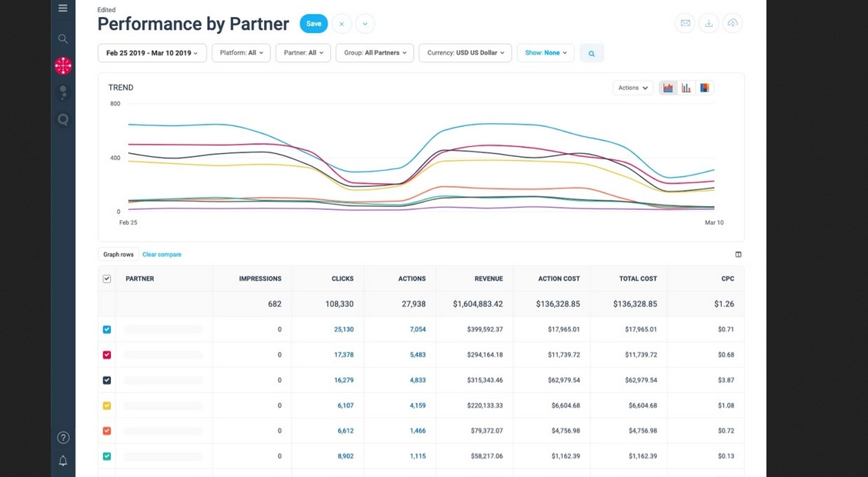
Task: Click the Graph rows button
Action: coord(119,255)
